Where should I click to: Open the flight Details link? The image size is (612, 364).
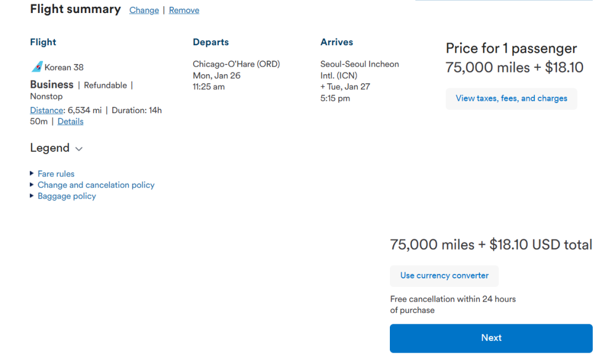(x=70, y=121)
